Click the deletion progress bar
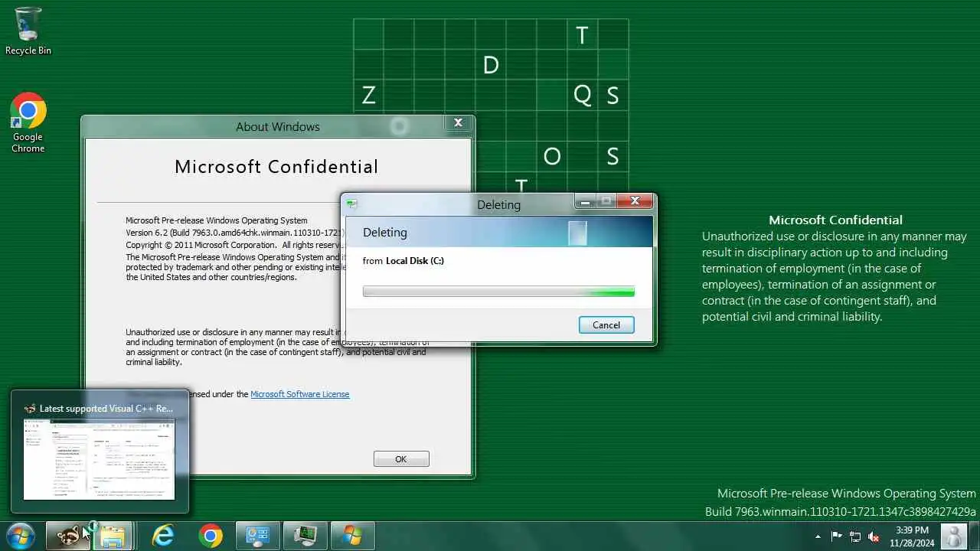The width and height of the screenshot is (980, 551). 498,292
